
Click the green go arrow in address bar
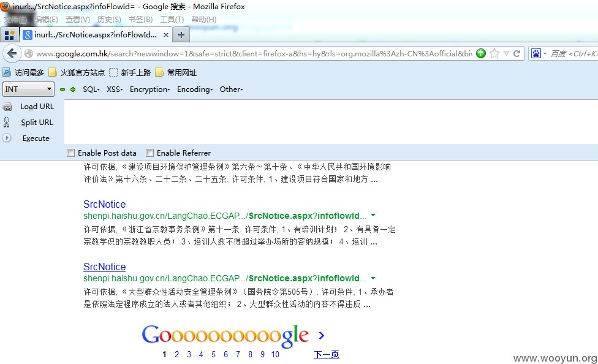pyautogui.click(x=481, y=53)
